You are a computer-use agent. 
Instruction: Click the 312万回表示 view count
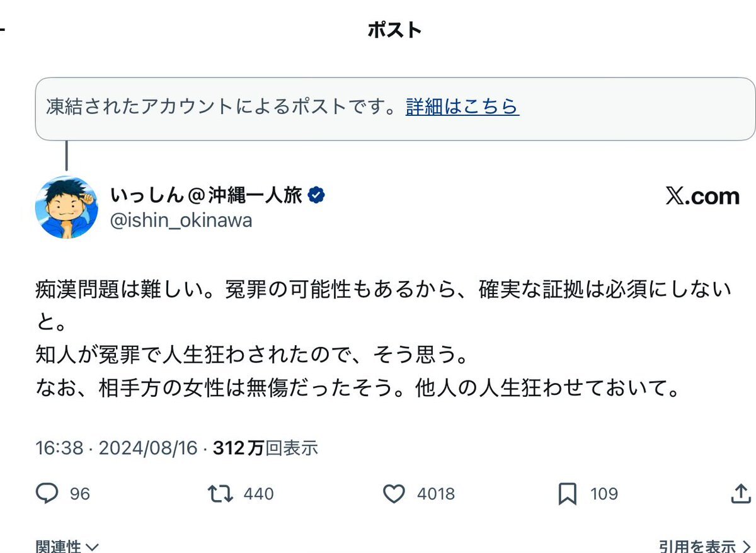click(x=265, y=448)
